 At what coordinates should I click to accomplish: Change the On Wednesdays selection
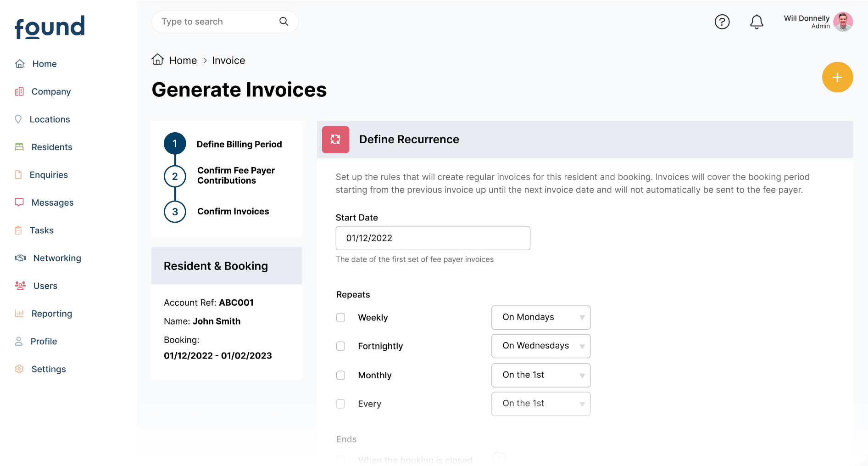540,346
